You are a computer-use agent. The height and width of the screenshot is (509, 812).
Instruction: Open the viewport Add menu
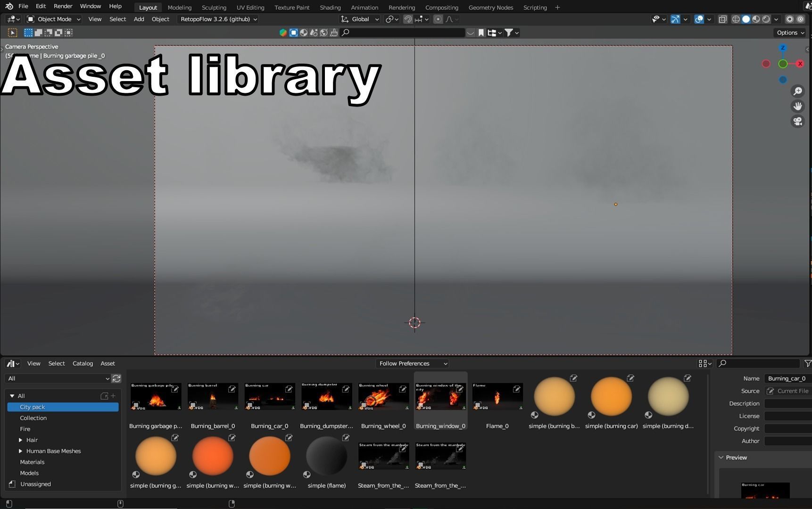(139, 19)
